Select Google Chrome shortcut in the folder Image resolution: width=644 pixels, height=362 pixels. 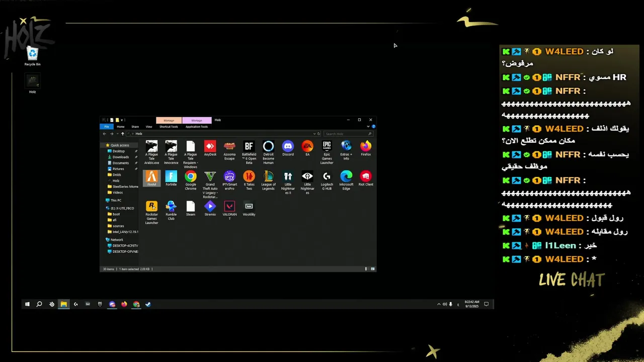click(191, 180)
